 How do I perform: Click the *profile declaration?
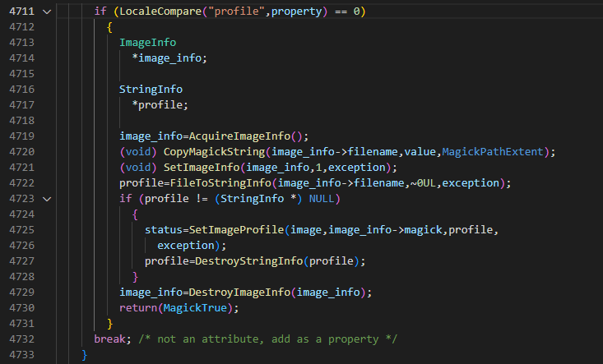(160, 105)
